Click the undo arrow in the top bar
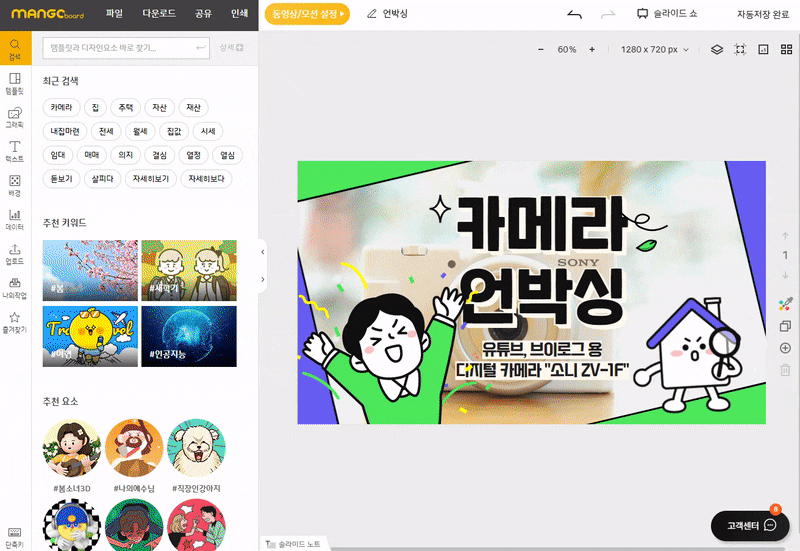The width and height of the screenshot is (800, 551). click(x=574, y=14)
